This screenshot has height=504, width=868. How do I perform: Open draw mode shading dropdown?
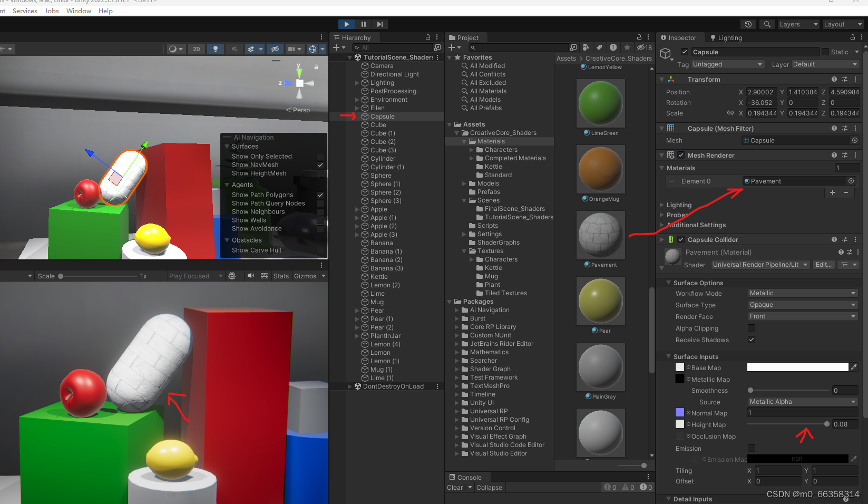175,49
